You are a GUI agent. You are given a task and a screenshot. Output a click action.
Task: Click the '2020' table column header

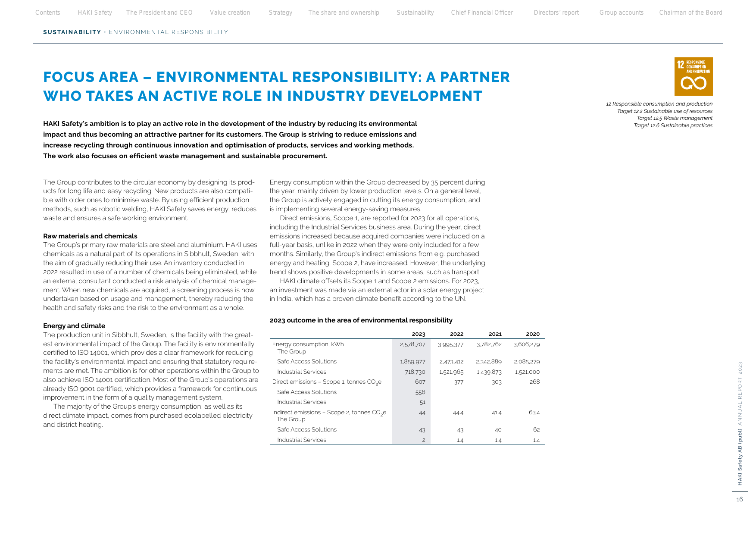[533, 334]
